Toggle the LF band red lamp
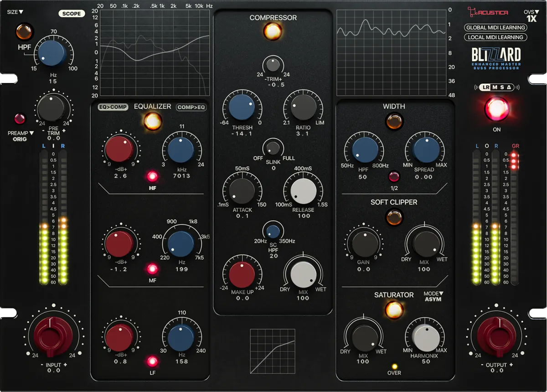The width and height of the screenshot is (547, 392). [x=152, y=362]
